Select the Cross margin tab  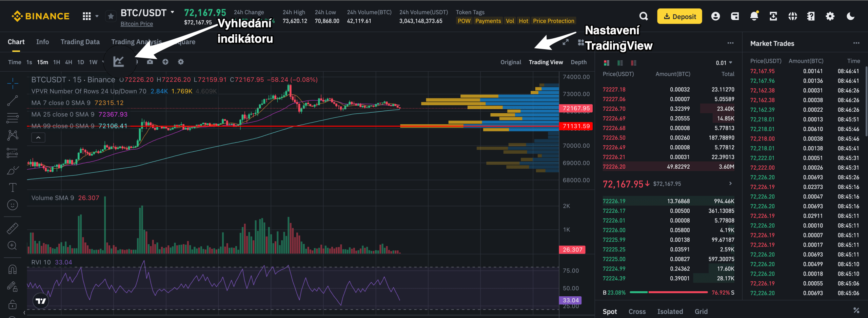(637, 311)
